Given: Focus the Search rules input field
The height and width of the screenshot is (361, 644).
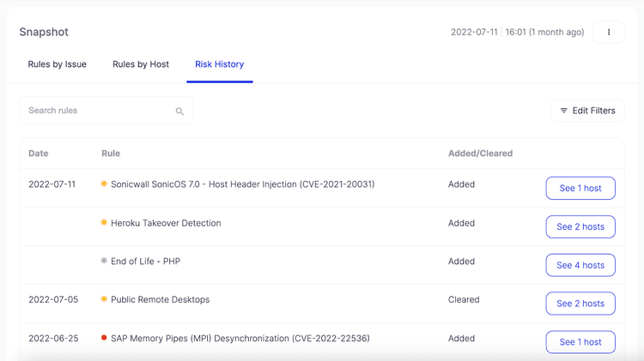Looking at the screenshot, I should point(99,111).
